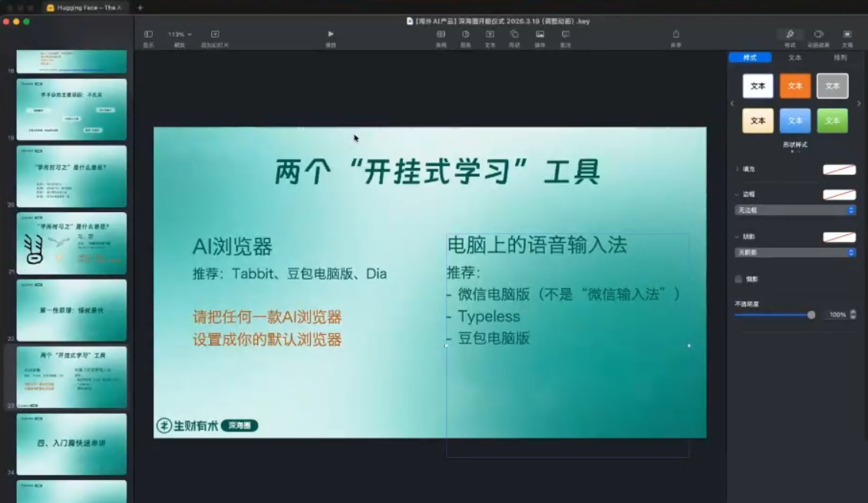The width and height of the screenshot is (868, 503).
Task: Add a new slide with the plus icon
Action: pyautogui.click(x=215, y=34)
